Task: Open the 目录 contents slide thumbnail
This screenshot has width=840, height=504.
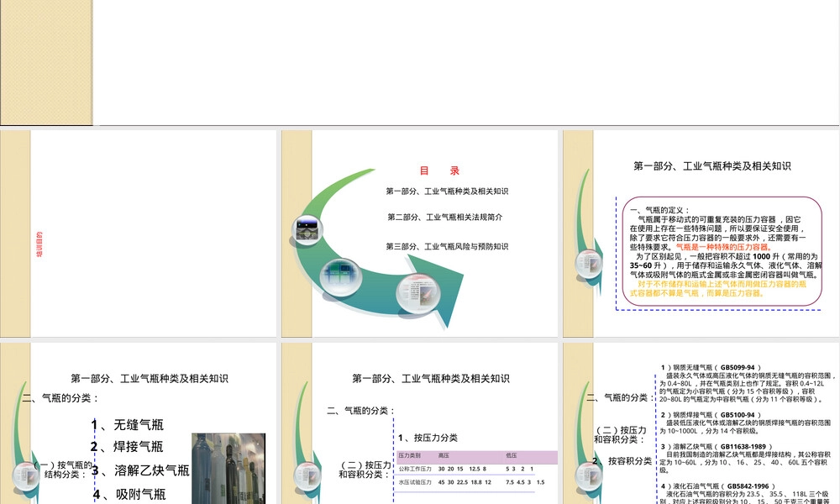Action: click(x=419, y=234)
